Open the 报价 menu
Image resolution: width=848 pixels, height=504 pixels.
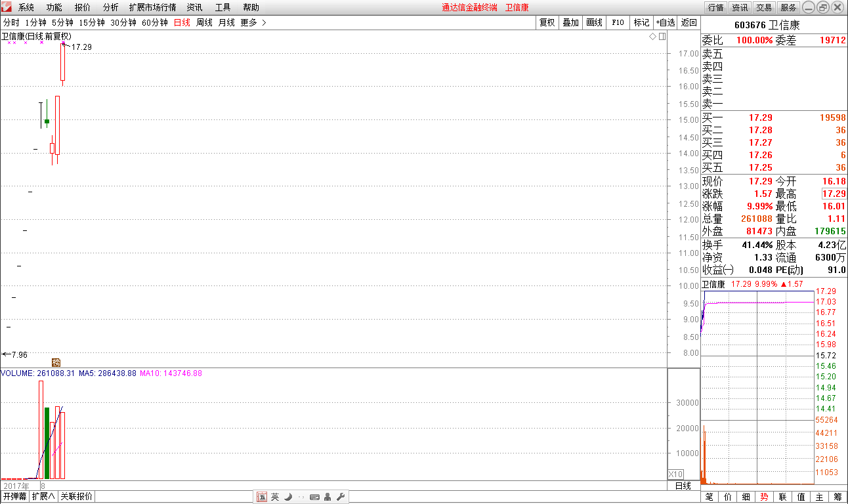point(83,8)
